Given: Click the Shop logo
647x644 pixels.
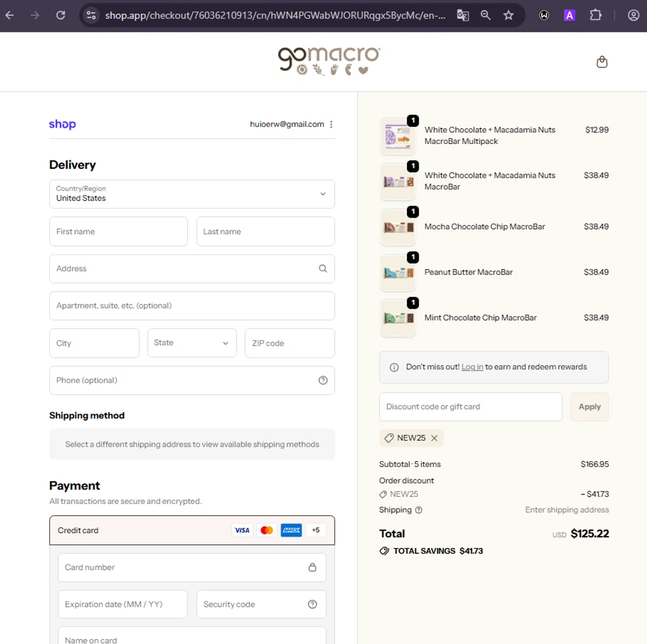Looking at the screenshot, I should point(63,124).
